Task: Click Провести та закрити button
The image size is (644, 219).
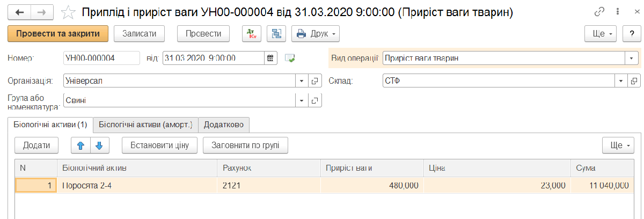Action: (x=58, y=33)
